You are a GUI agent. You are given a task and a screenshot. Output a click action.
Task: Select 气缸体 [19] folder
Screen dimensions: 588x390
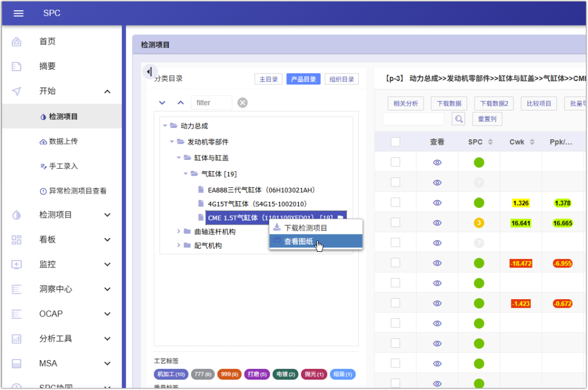pos(219,174)
